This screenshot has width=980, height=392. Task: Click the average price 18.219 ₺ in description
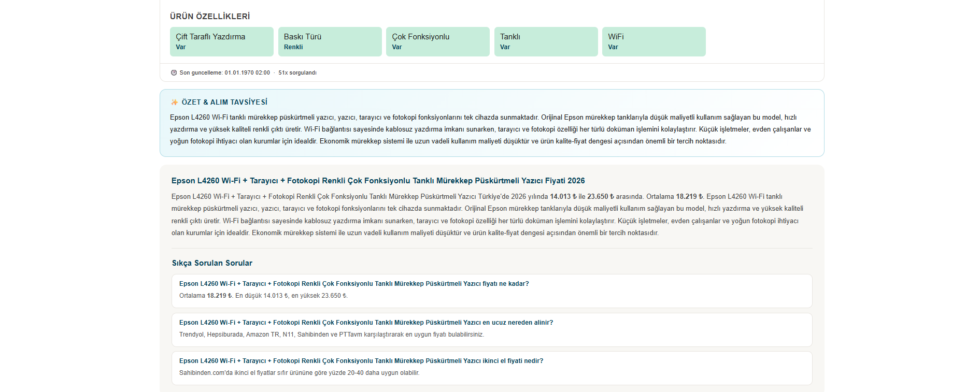689,197
